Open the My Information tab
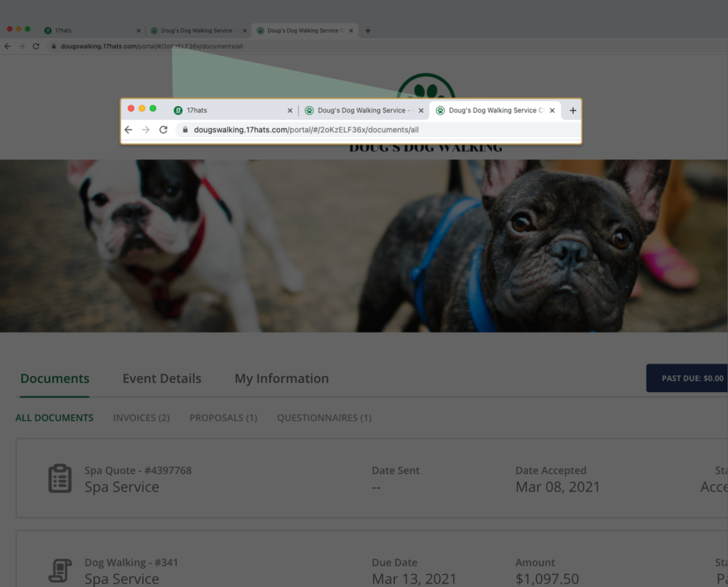Viewport: 728px width, 587px height. (282, 379)
